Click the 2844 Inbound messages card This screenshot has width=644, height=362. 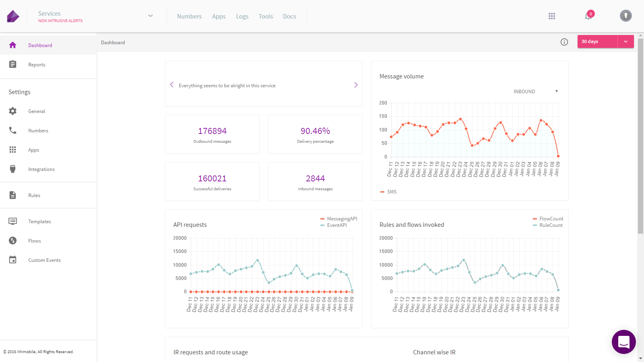315,181
